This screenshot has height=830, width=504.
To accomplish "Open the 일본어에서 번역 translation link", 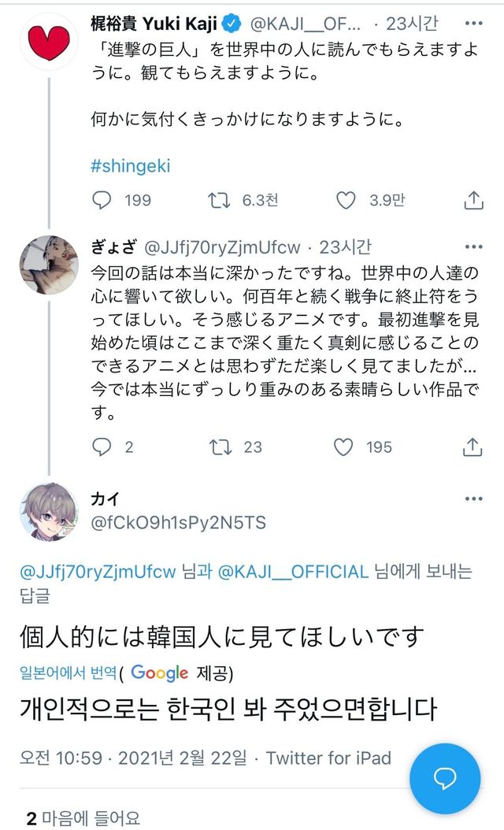I will coord(69,673).
